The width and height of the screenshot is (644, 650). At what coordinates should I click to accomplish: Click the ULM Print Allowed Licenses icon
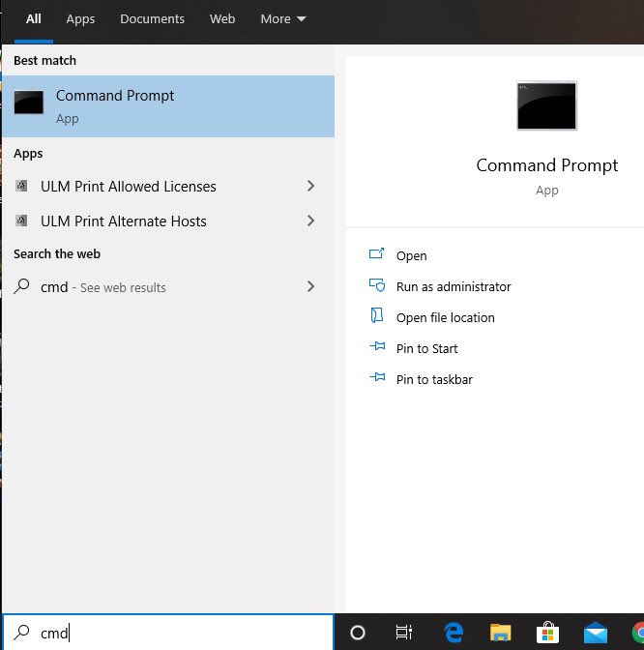coord(21,186)
